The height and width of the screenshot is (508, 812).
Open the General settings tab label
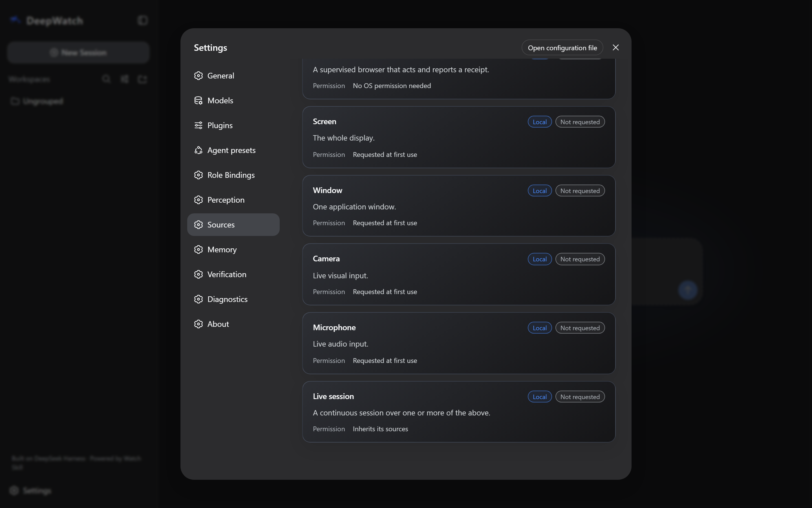pos(220,76)
